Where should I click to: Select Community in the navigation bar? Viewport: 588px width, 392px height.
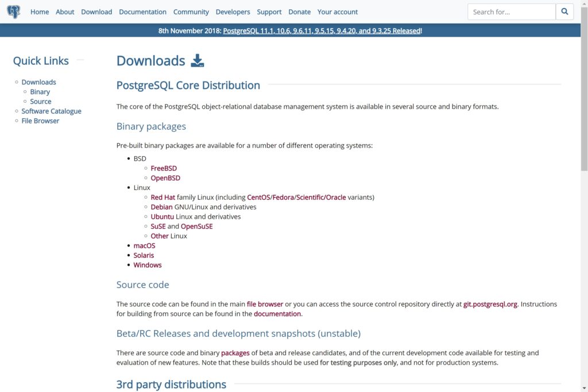[191, 11]
